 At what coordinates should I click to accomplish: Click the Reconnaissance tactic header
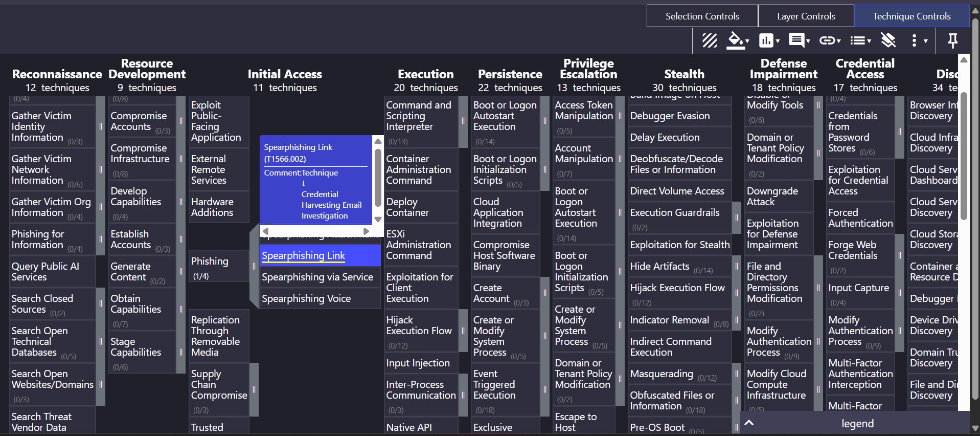pos(57,74)
